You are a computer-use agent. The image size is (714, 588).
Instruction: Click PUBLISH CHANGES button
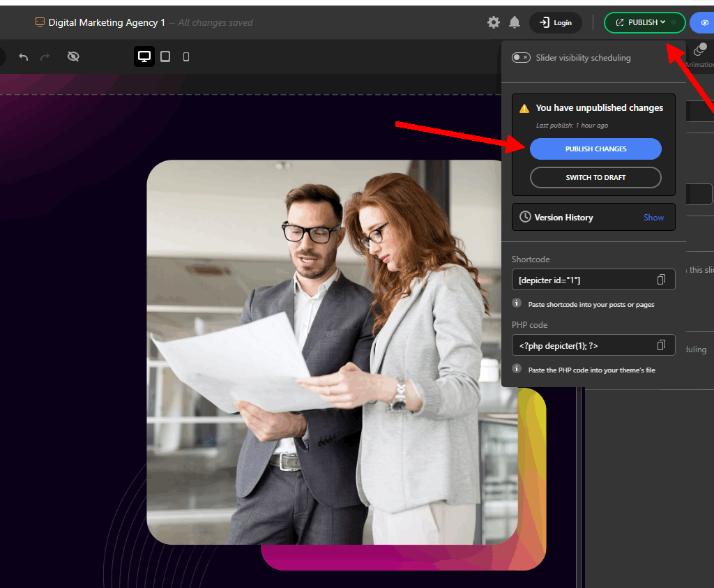tap(595, 149)
